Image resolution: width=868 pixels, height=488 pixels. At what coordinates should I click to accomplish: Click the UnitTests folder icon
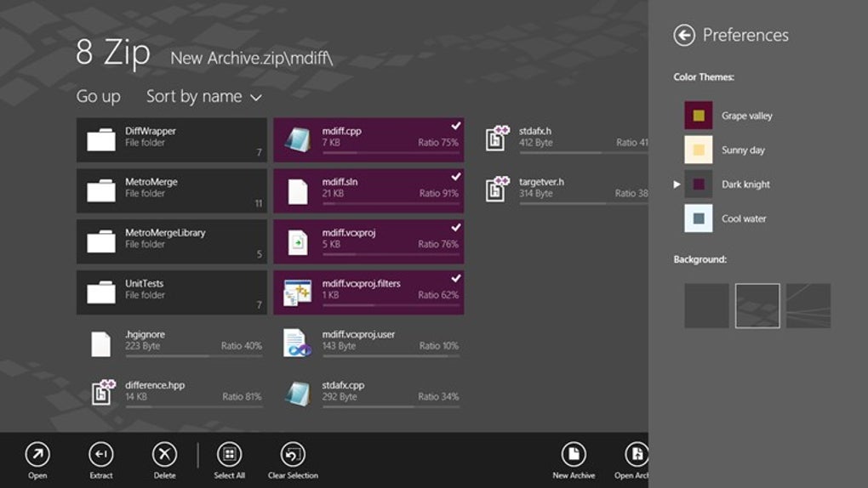coord(101,292)
